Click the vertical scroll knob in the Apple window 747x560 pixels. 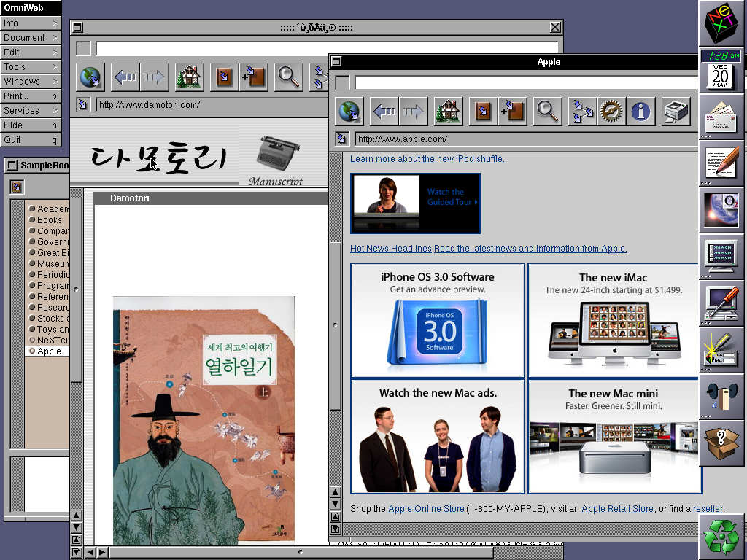click(x=336, y=326)
